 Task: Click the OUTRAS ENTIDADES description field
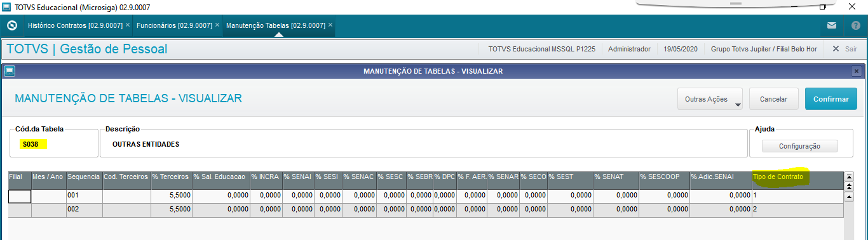423,144
